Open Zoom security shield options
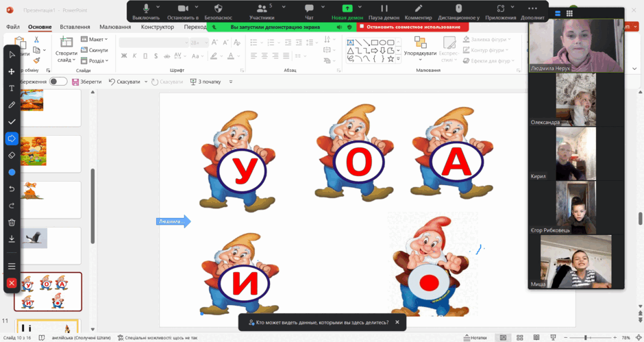The height and width of the screenshot is (342, 644). point(219,12)
